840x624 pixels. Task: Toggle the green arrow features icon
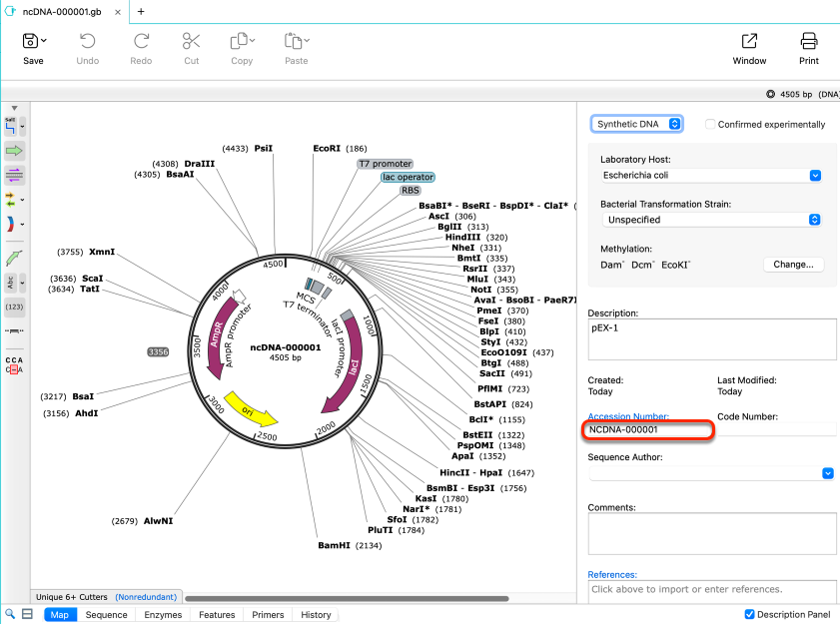[14, 151]
